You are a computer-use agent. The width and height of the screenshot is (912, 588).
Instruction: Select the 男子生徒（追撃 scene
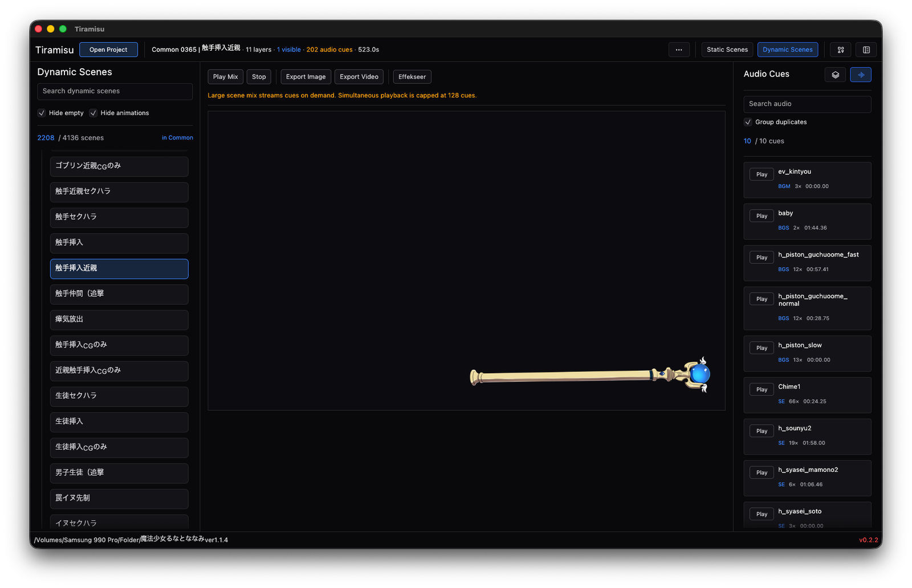[119, 473]
